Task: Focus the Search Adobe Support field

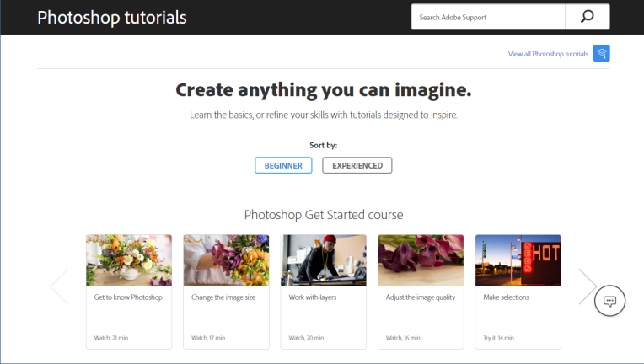Action: click(488, 17)
